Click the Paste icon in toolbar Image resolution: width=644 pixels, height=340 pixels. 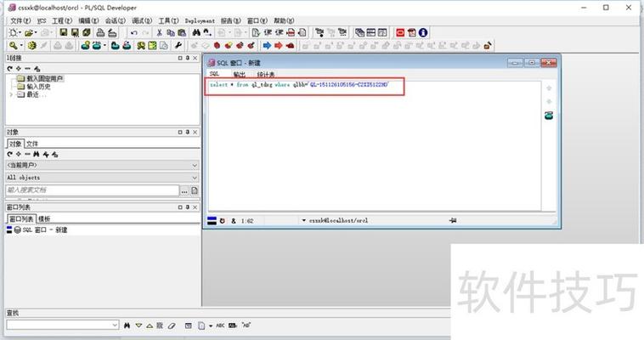click(x=182, y=32)
